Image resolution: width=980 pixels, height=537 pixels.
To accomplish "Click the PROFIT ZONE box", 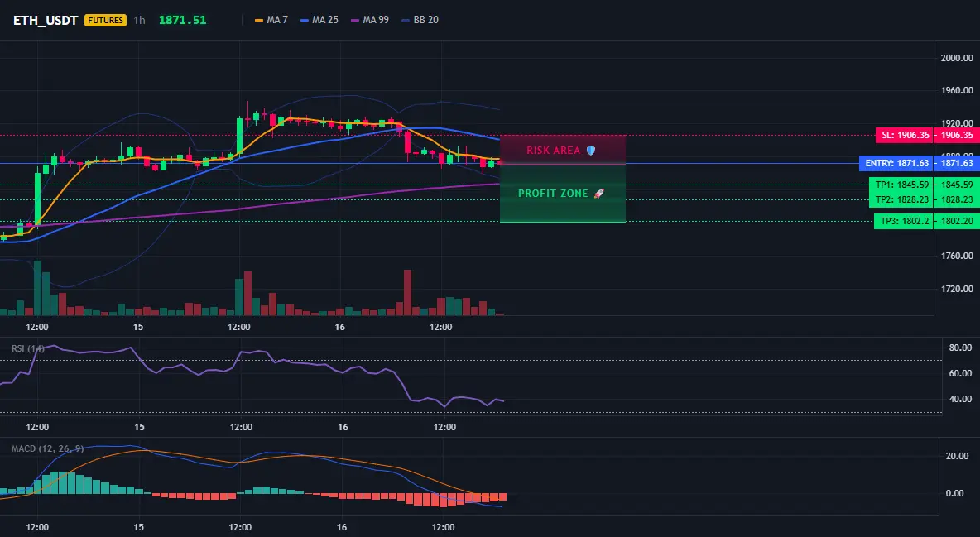I will pyautogui.click(x=563, y=194).
